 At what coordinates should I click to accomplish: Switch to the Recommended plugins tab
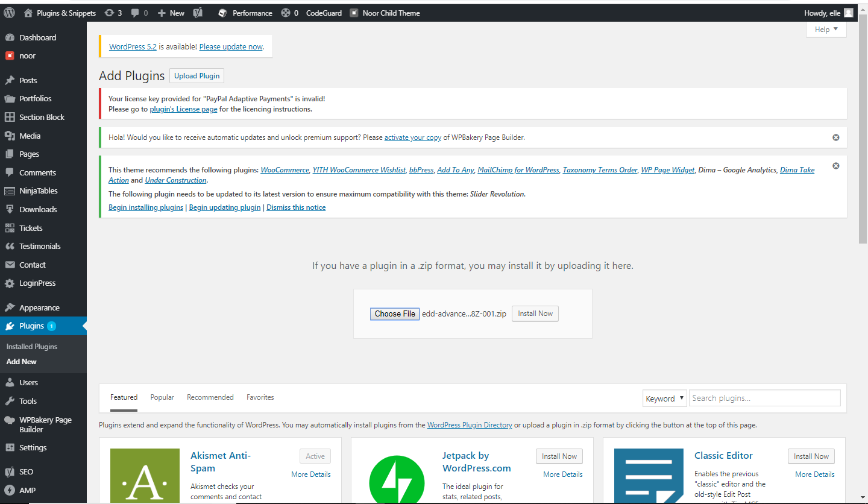210,397
